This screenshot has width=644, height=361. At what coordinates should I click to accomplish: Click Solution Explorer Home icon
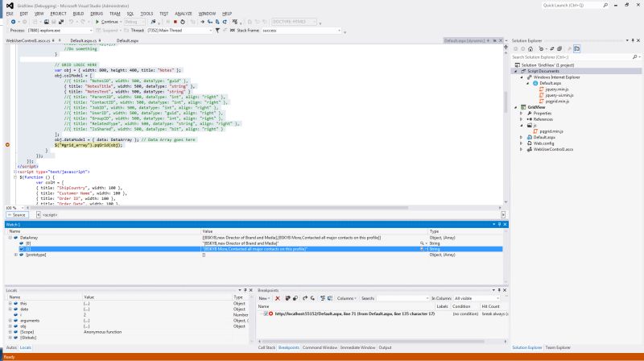pos(530,49)
